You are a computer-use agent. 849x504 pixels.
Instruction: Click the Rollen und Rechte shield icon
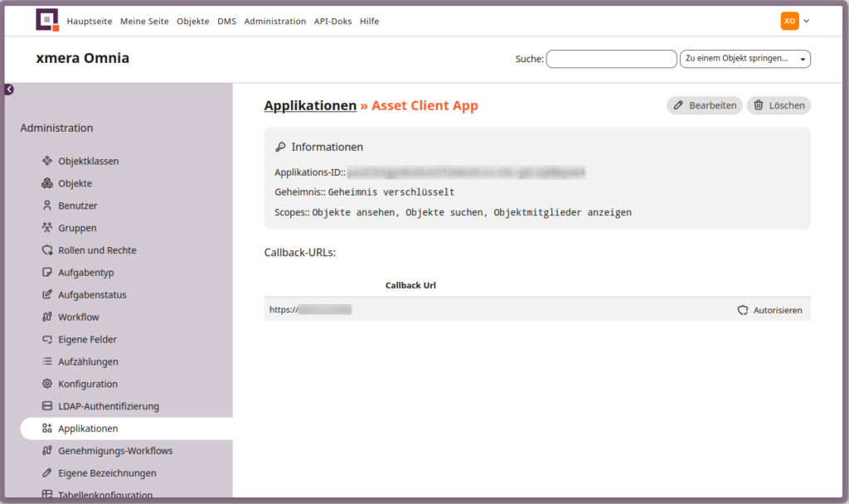[47, 250]
